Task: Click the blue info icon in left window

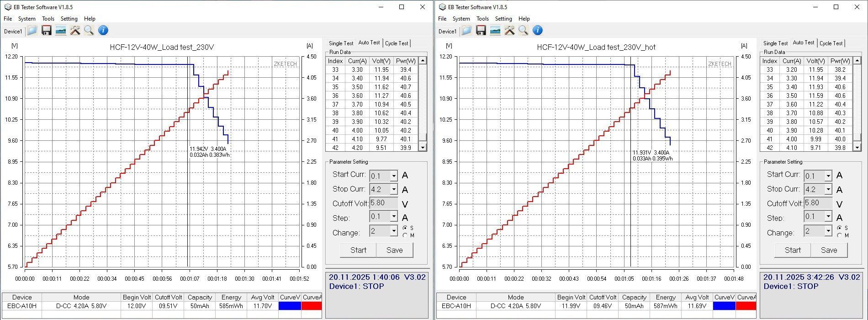Action: [x=103, y=31]
